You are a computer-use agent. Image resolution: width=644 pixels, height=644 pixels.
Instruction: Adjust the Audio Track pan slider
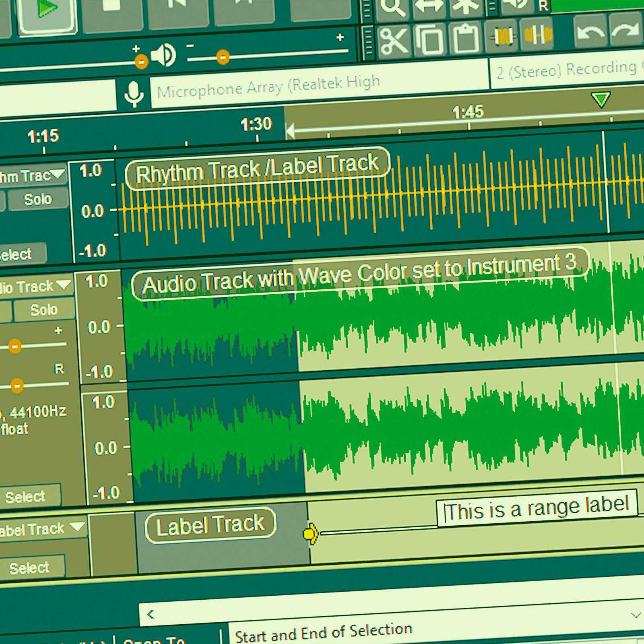click(x=17, y=386)
